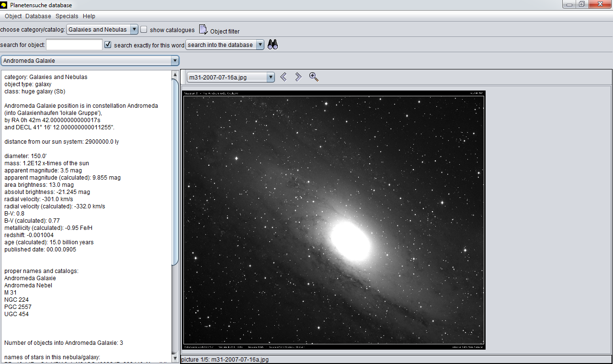Click 'Number of objects into Andromeda Galaxie: 3'
Image resolution: width=613 pixels, height=364 pixels.
point(64,343)
